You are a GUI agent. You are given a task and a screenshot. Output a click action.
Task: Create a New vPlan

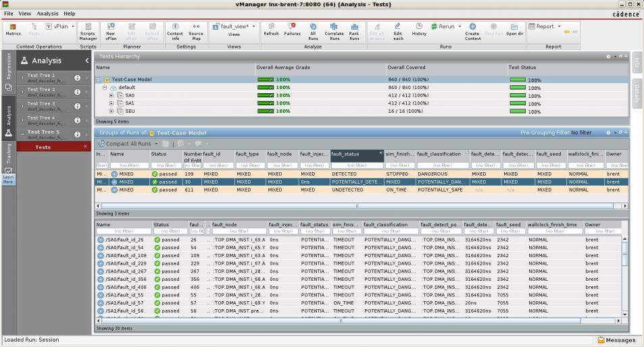click(110, 32)
